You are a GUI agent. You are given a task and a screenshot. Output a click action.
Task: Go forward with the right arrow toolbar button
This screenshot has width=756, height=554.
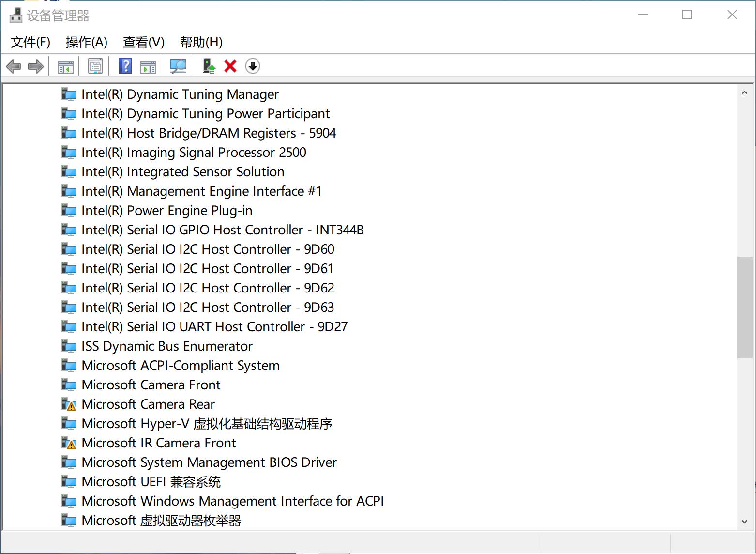click(x=36, y=66)
